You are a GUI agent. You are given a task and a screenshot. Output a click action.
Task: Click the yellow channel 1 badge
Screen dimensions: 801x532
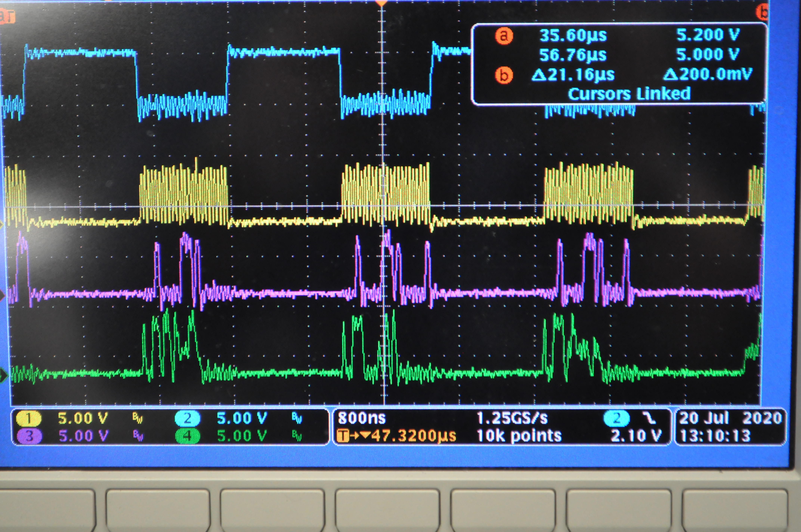point(29,418)
